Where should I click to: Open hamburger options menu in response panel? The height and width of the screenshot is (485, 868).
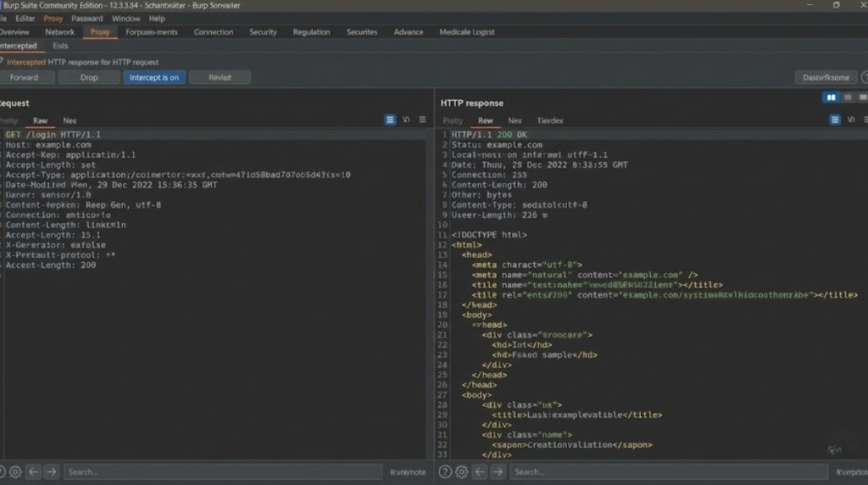click(864, 120)
